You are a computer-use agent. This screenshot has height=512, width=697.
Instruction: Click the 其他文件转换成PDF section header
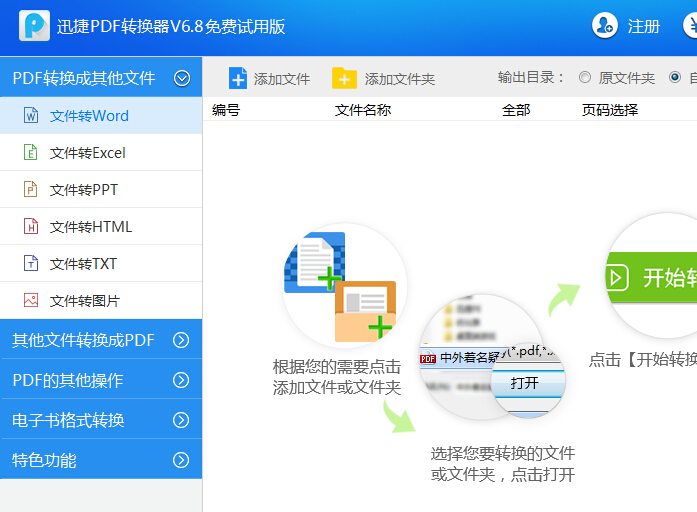(101, 339)
